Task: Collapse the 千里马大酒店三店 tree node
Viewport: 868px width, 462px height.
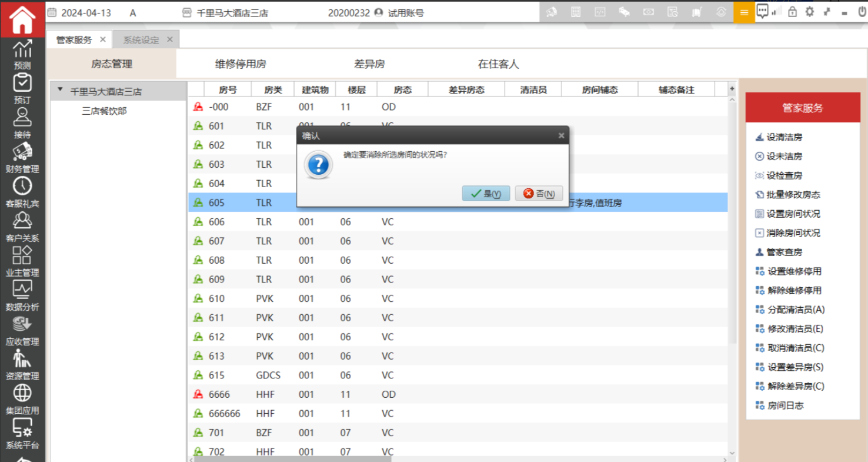Action: (60, 91)
